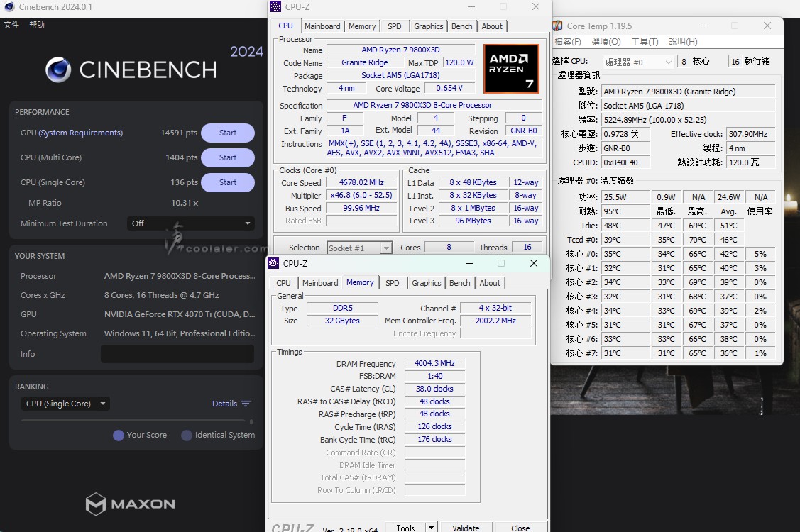Viewport: 800px width, 532px height.
Task: Click the Your Score legend circle
Action: pyautogui.click(x=119, y=435)
